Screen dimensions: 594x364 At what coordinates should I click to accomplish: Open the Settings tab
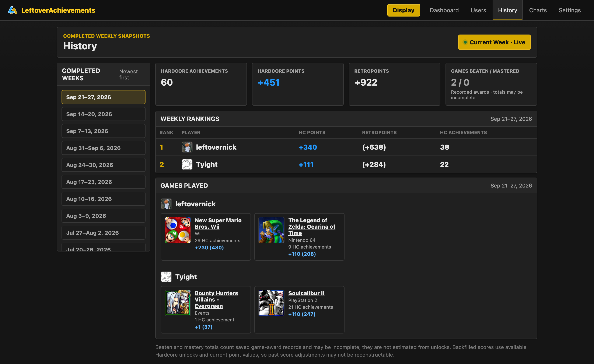pos(570,10)
